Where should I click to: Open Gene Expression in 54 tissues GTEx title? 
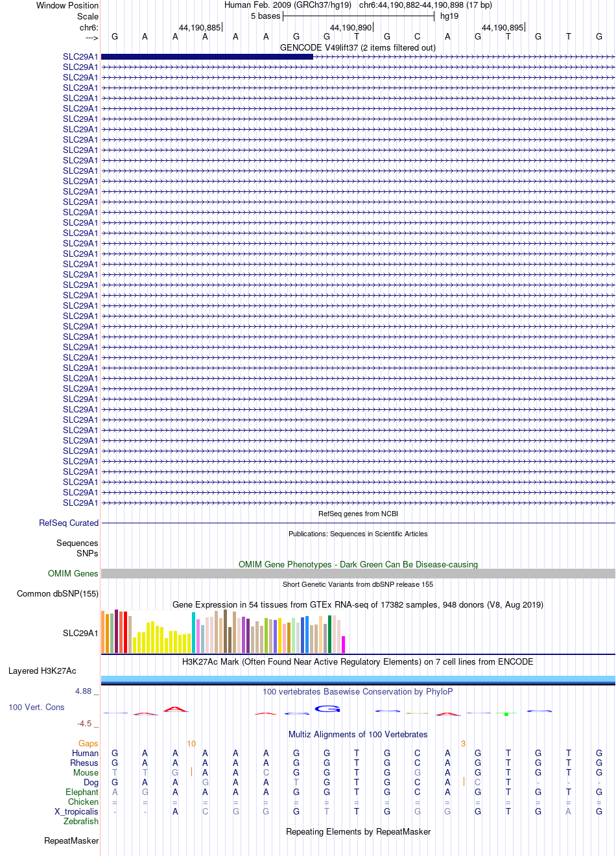pos(358,604)
